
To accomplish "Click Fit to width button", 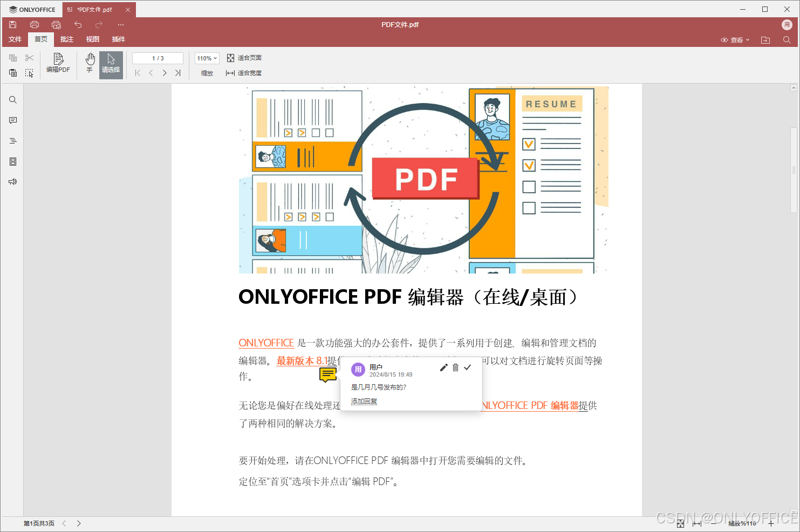I will [x=244, y=73].
